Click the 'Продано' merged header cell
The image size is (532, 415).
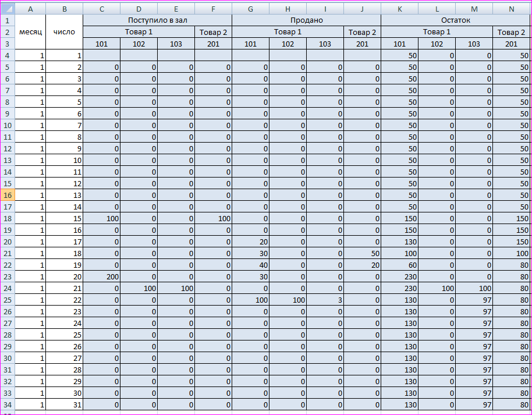point(306,20)
